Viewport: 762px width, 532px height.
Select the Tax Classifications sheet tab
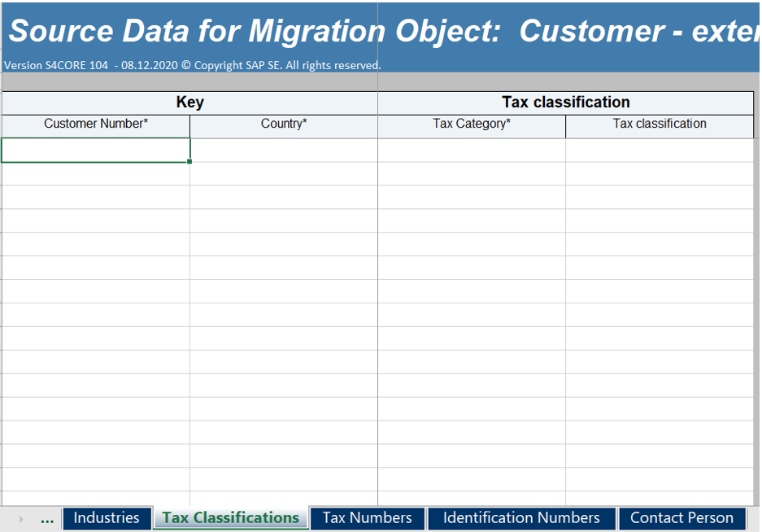[x=231, y=518]
